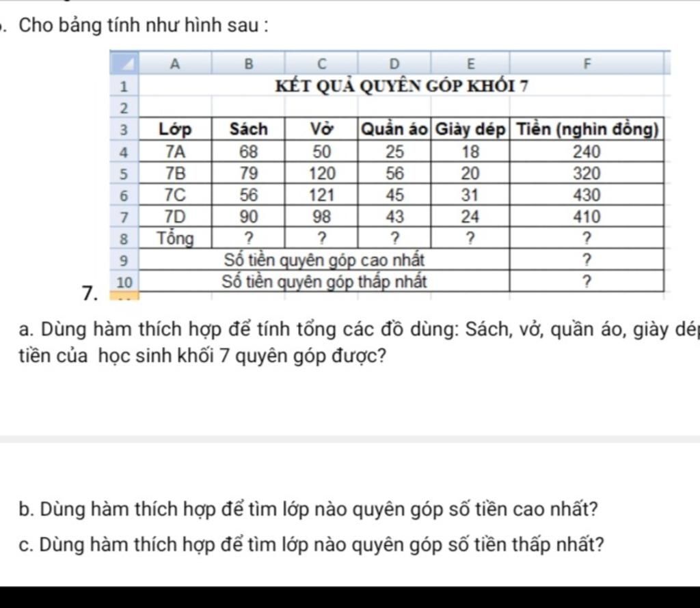Select question text of part c
700x608 pixels.
click(x=321, y=544)
